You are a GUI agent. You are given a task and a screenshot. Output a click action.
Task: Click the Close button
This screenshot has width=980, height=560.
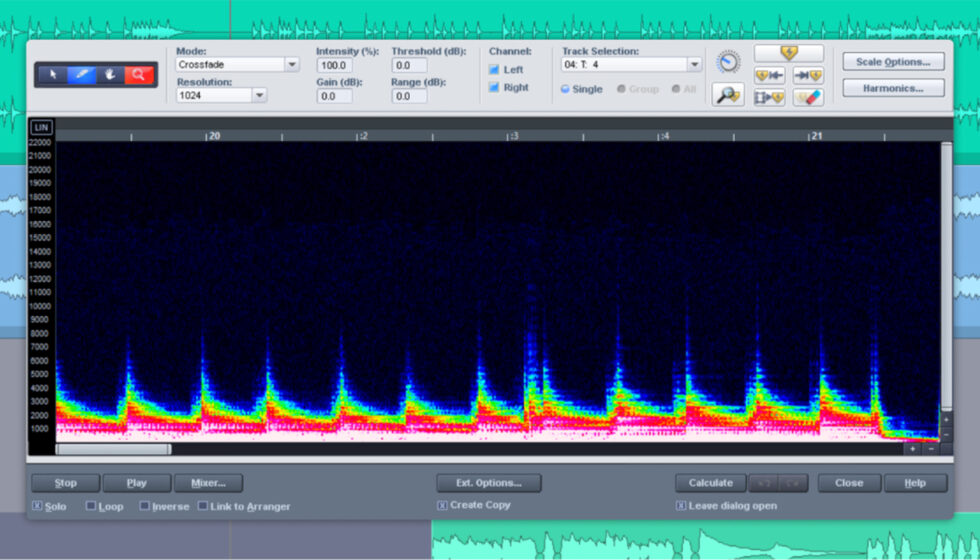coord(849,483)
